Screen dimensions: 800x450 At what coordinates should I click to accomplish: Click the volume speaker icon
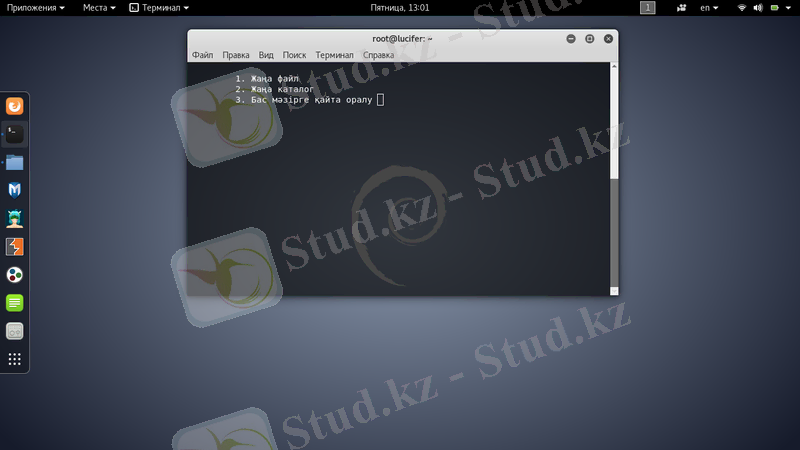point(758,8)
